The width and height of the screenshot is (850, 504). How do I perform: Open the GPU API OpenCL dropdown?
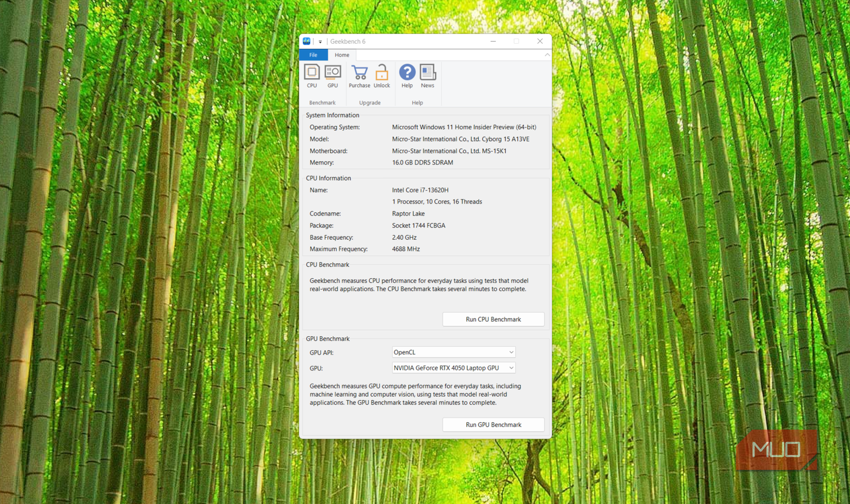tap(453, 352)
